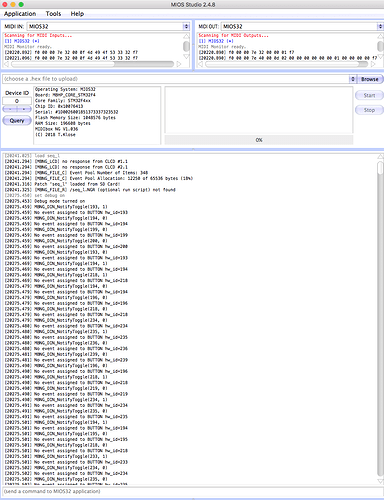Click the 'Chip ID' line

click(x=59, y=106)
